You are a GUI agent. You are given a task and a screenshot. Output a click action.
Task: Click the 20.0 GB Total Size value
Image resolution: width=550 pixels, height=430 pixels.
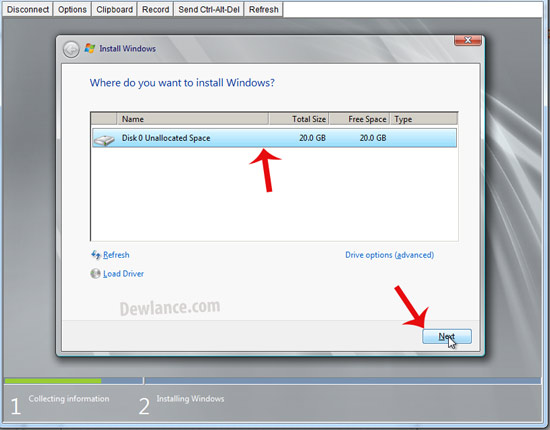tap(312, 138)
